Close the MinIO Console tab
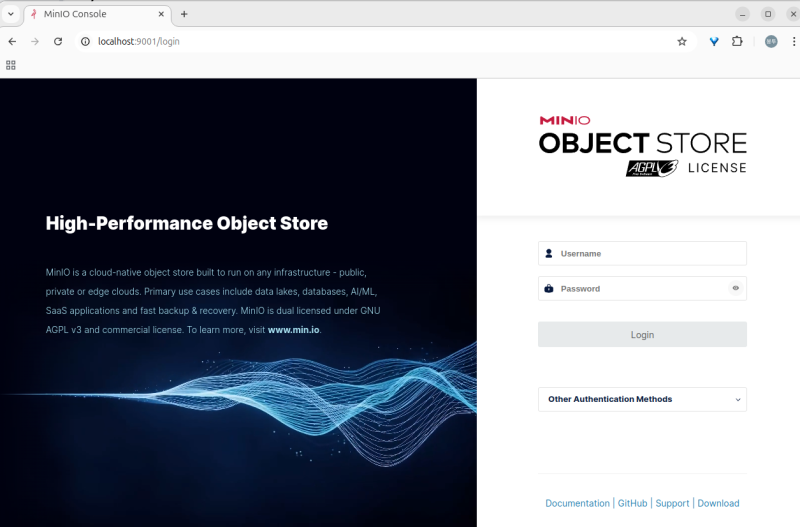The height and width of the screenshot is (527, 800). (161, 14)
